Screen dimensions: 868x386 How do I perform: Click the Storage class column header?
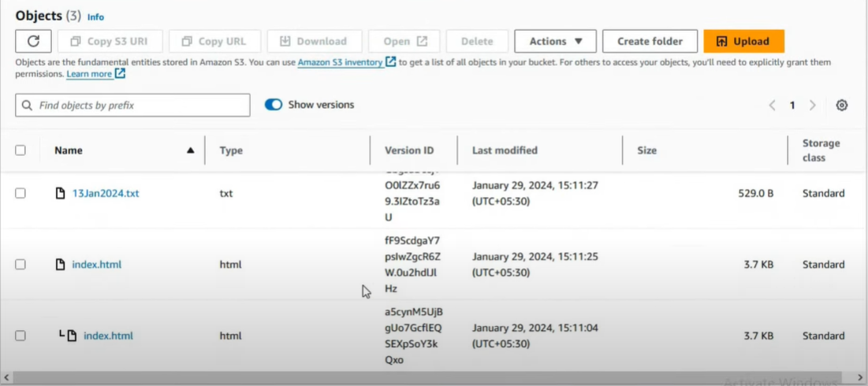pos(821,150)
